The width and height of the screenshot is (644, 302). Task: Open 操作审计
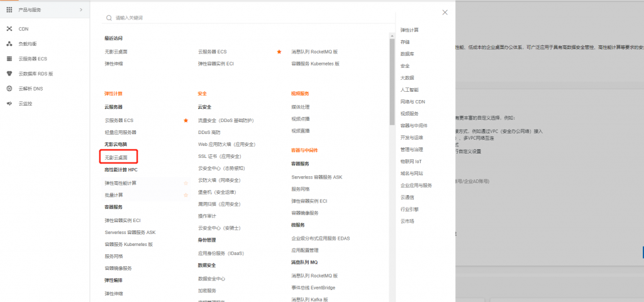coord(207,216)
